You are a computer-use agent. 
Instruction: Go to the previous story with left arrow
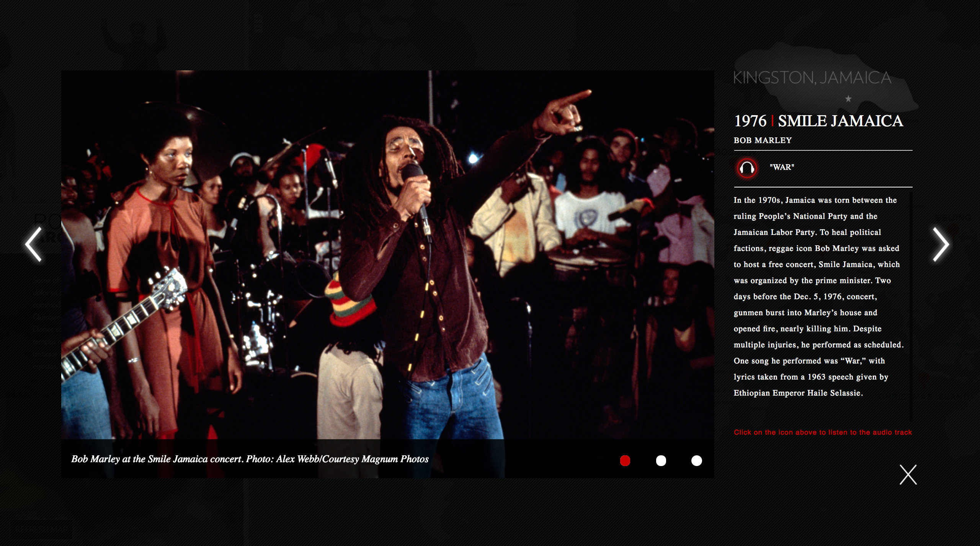tap(34, 244)
